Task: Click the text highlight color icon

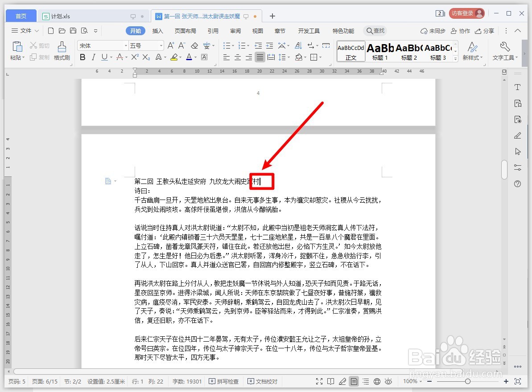Action: pos(174,57)
